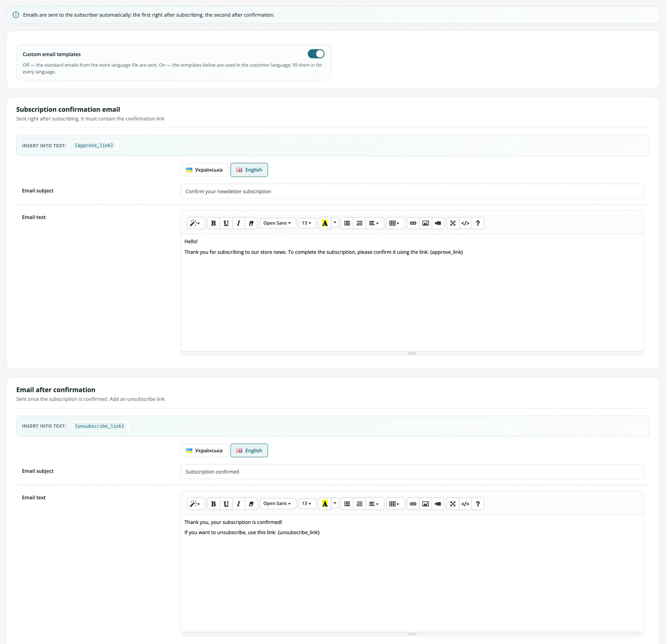Insert unordered list in confirmation editor
The height and width of the screenshot is (644, 666).
(x=347, y=223)
